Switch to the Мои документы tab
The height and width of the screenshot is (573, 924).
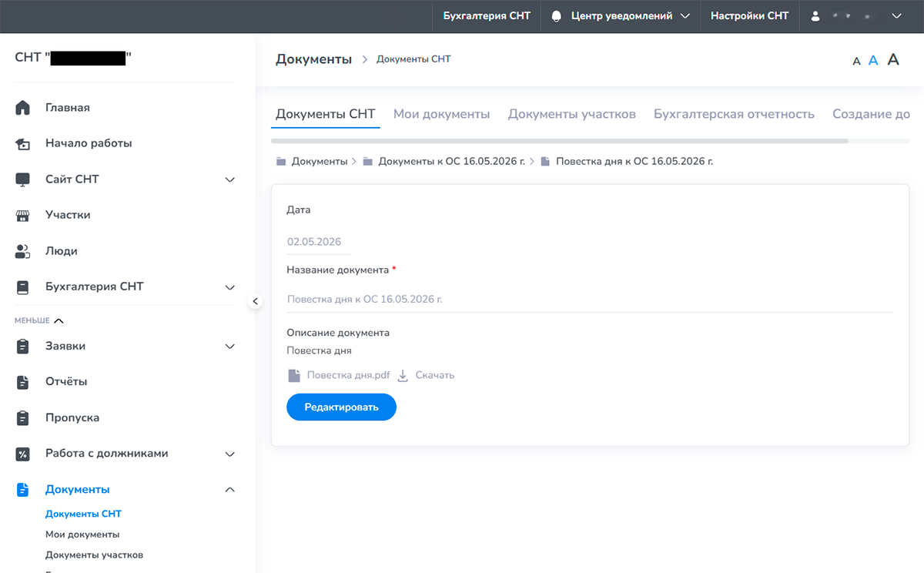click(441, 114)
